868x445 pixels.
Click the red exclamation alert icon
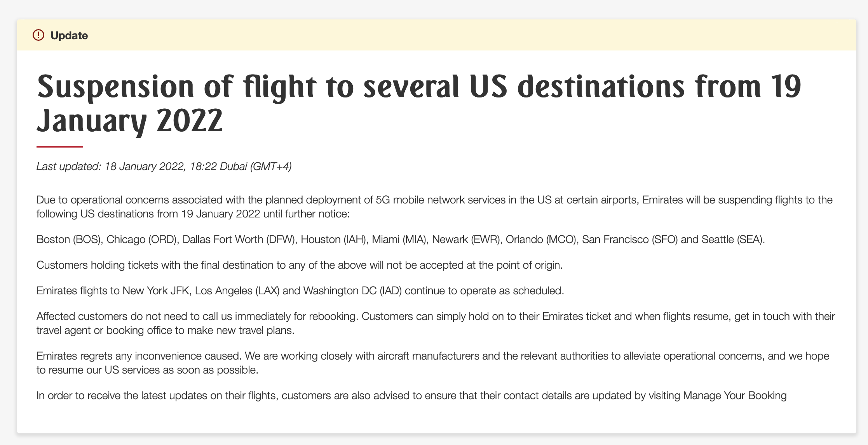(38, 35)
